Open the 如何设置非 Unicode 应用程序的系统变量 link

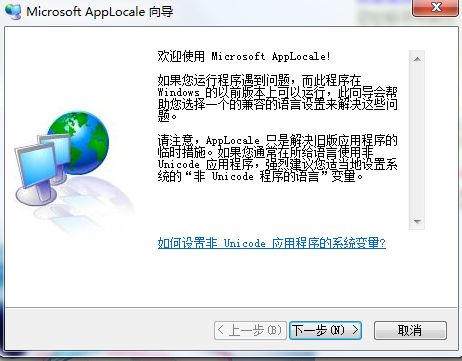tap(272, 243)
